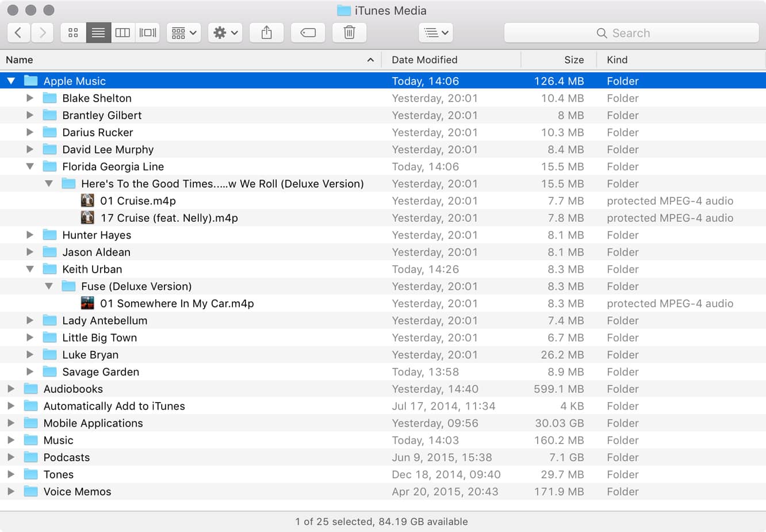Click the Voice Memos folder icon
The image size is (766, 532).
tap(31, 491)
